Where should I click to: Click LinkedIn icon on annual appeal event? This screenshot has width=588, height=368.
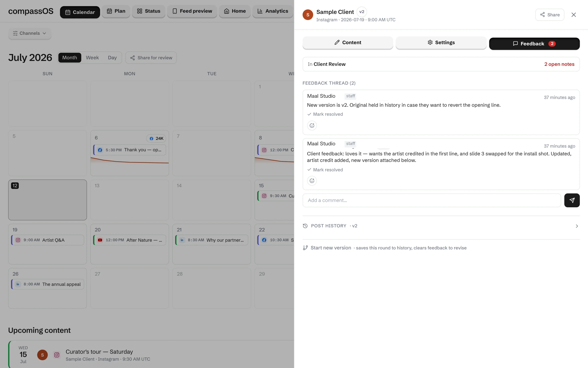coord(18,284)
